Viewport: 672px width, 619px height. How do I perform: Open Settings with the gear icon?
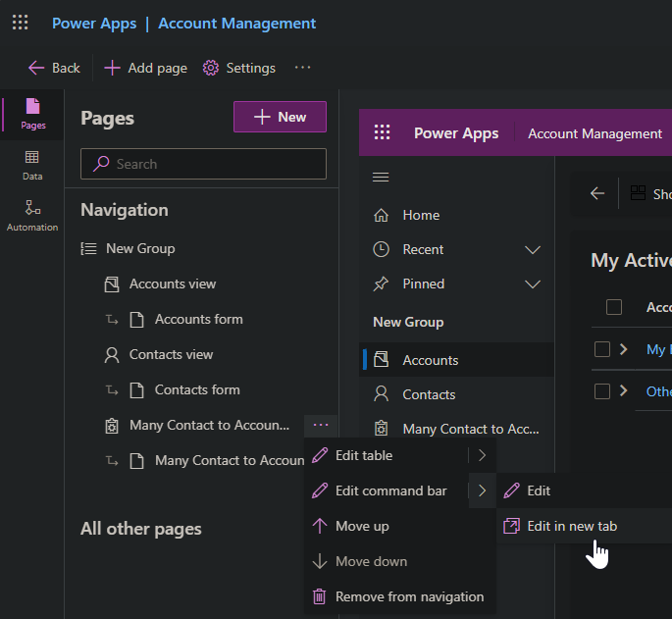[238, 68]
